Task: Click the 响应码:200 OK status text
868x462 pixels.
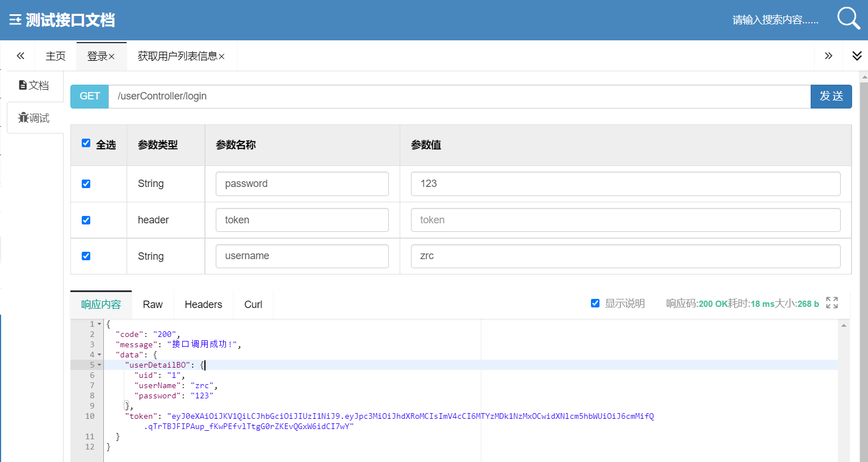Action: 697,303
